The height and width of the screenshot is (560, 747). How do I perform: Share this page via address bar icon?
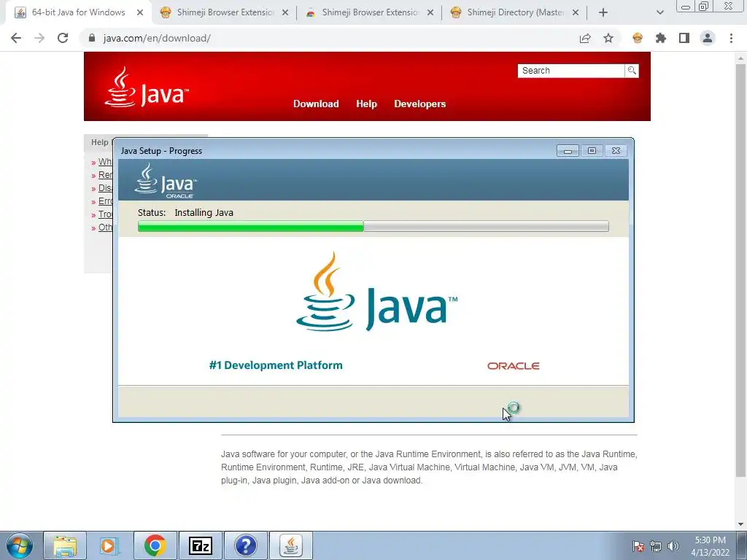[x=585, y=38]
